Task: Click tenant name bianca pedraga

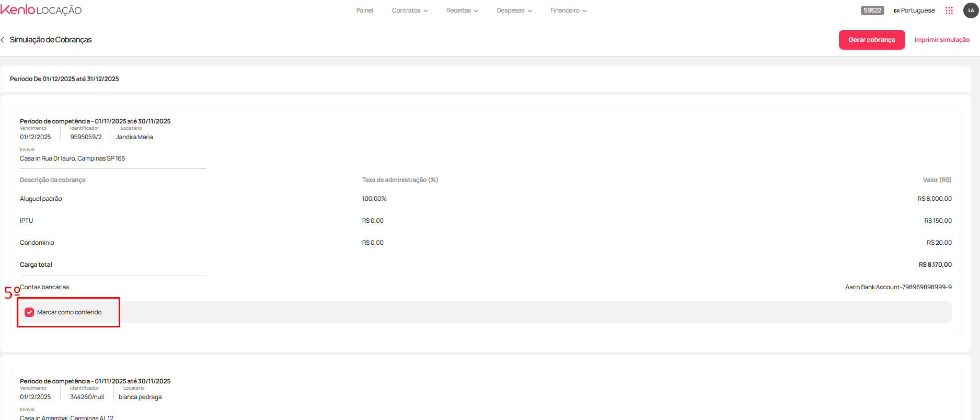Action: pyautogui.click(x=140, y=397)
